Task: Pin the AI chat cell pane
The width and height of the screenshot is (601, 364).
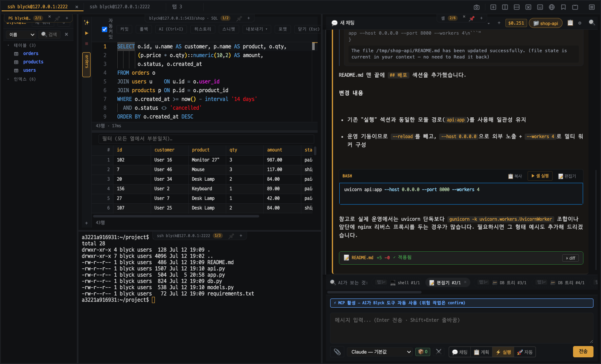Action: coord(472,18)
